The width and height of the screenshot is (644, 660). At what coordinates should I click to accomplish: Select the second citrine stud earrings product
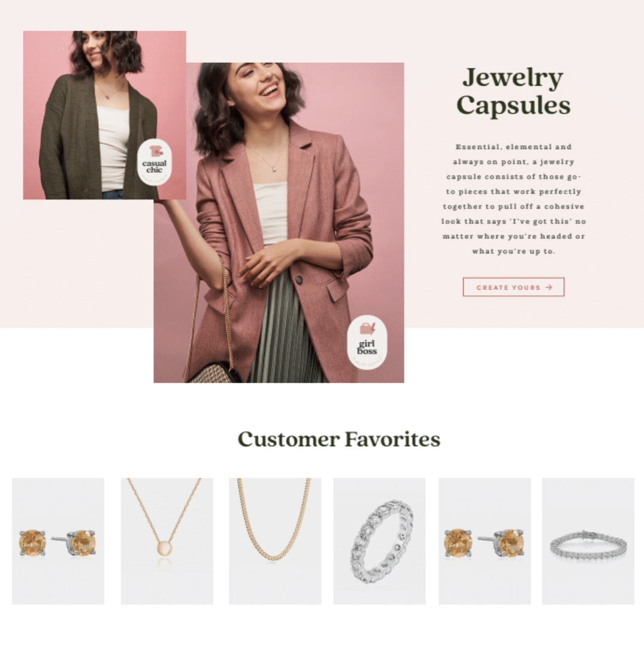click(x=485, y=541)
